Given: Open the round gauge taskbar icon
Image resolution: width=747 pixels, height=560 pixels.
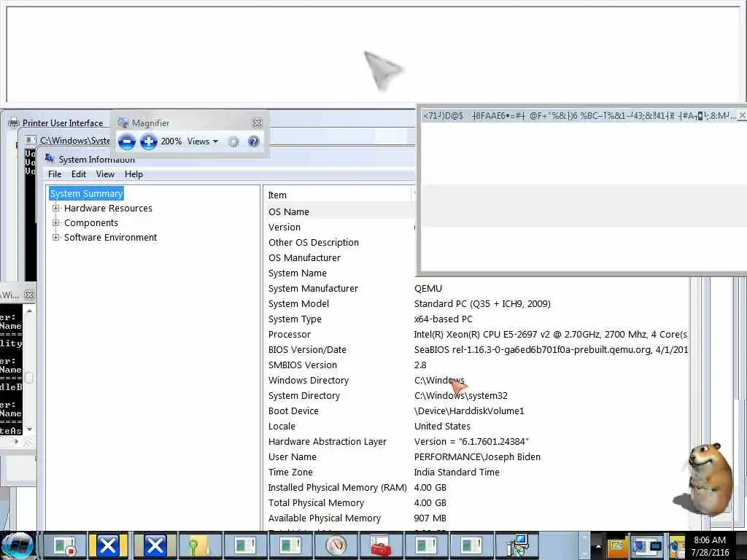Looking at the screenshot, I should (336, 545).
